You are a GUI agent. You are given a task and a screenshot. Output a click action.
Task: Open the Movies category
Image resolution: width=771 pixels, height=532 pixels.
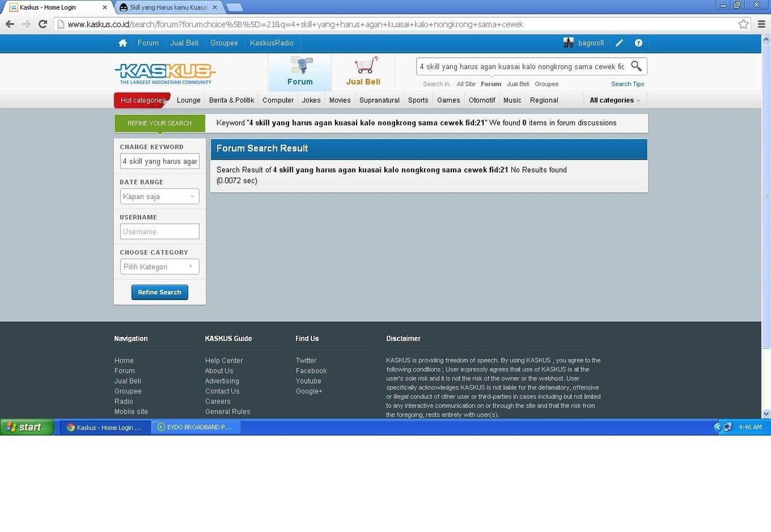(340, 100)
